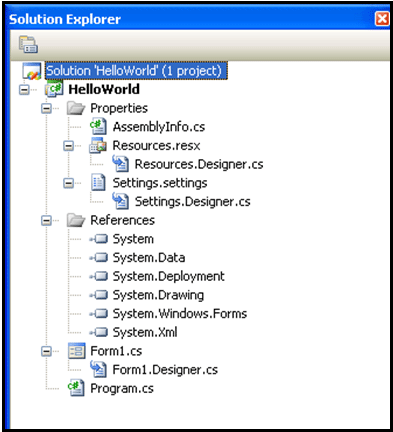Select the System.Deployment reference label
This screenshot has height=432, width=393.
click(x=168, y=276)
